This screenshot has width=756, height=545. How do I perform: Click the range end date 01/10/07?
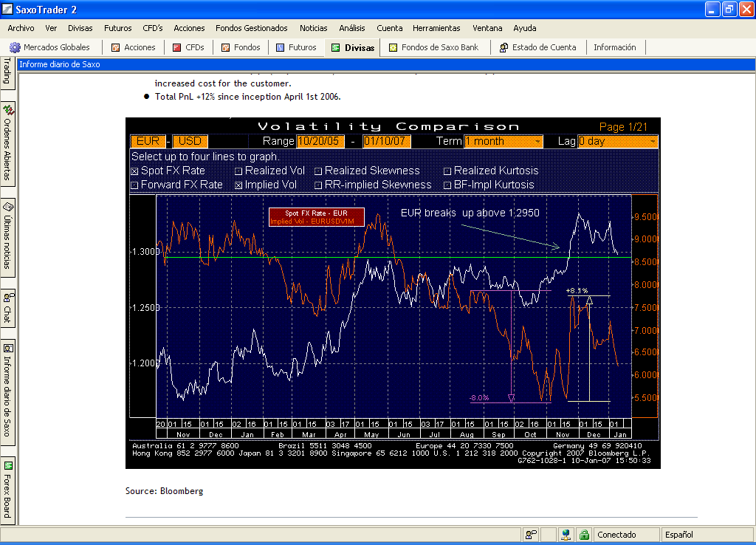387,141
